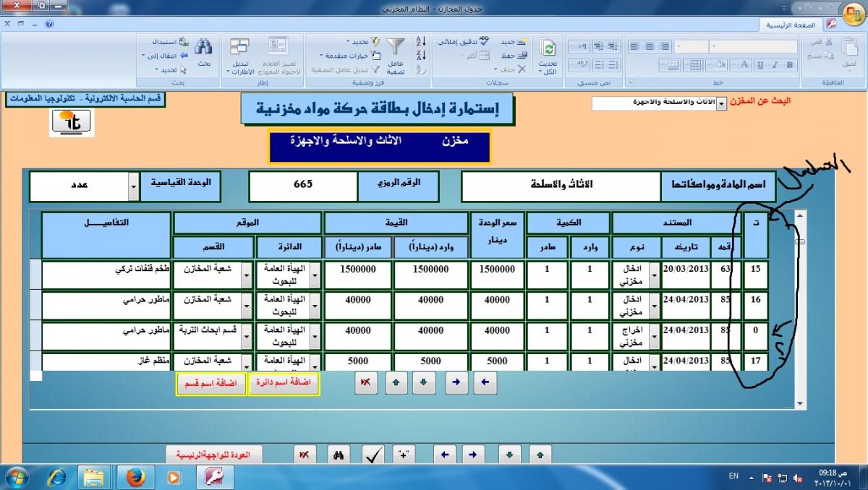Toggle underline formatting in ribbon
This screenshot has height=490, width=868.
[761, 65]
